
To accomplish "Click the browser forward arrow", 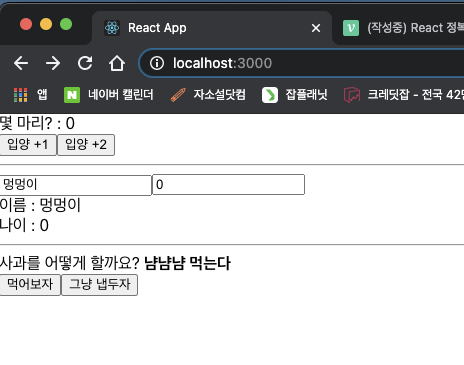I will click(x=53, y=63).
